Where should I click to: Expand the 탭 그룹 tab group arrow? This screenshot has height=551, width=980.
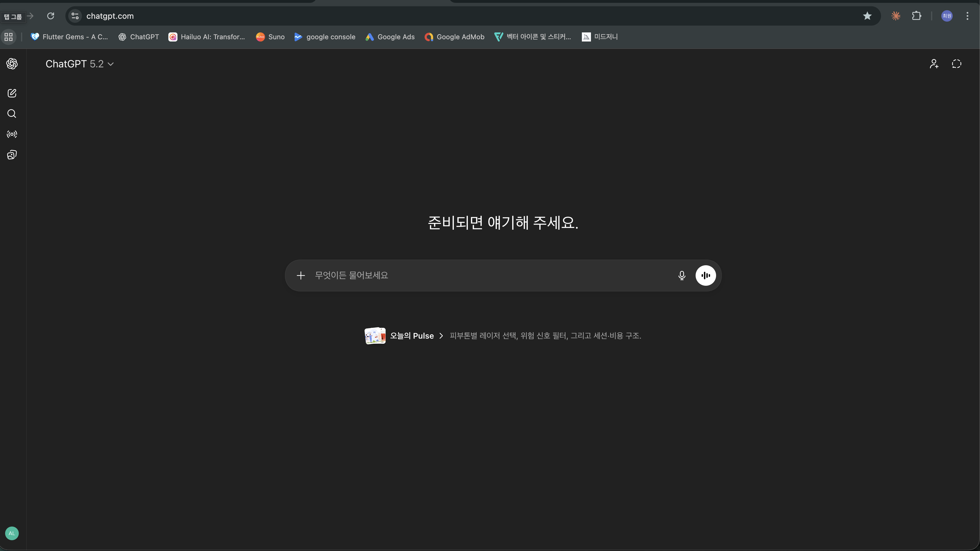coord(31,16)
